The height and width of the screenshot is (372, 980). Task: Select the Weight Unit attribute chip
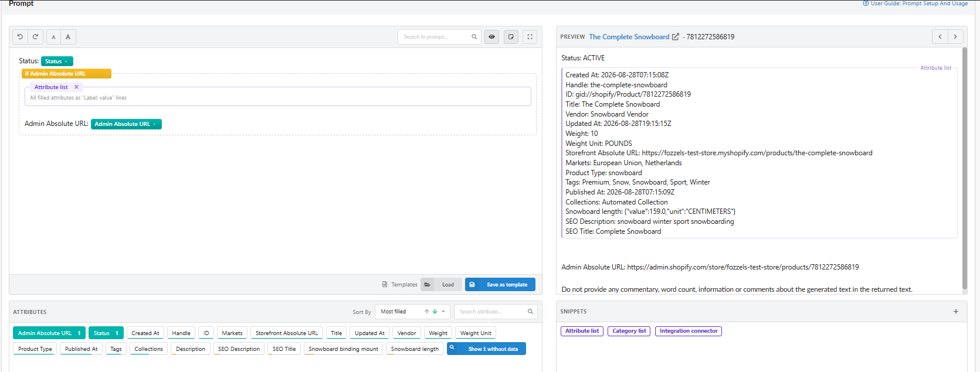476,333
